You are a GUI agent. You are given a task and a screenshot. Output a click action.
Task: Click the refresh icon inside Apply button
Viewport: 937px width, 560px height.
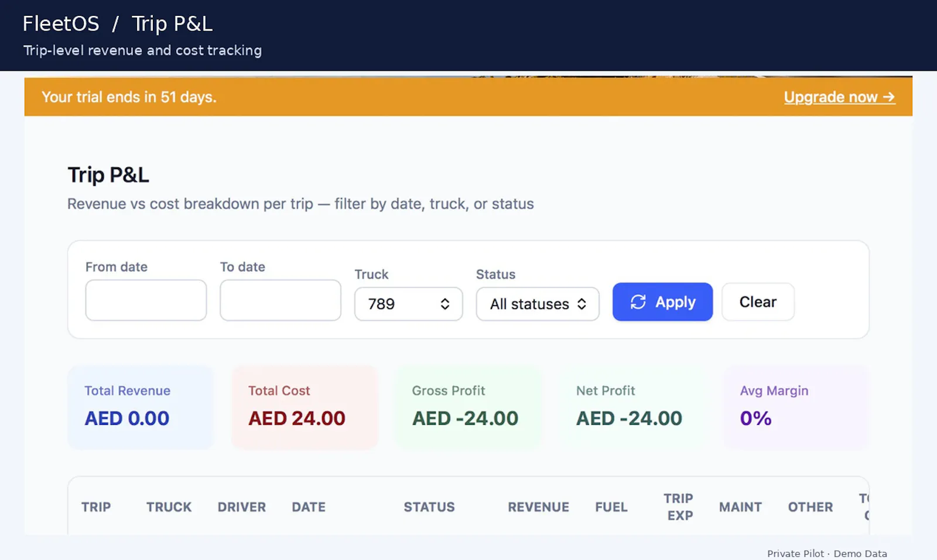638,302
